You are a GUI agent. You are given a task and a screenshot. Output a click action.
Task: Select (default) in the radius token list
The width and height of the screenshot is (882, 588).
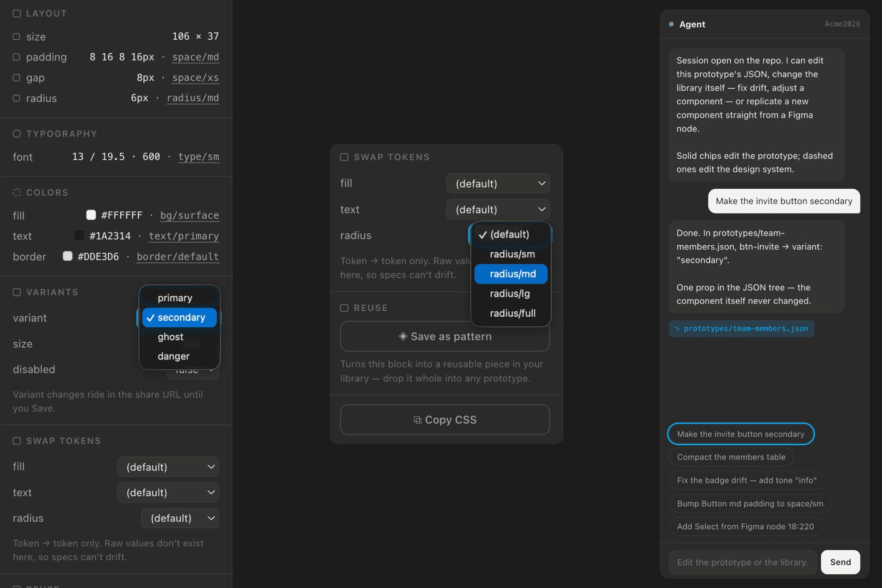511,234
